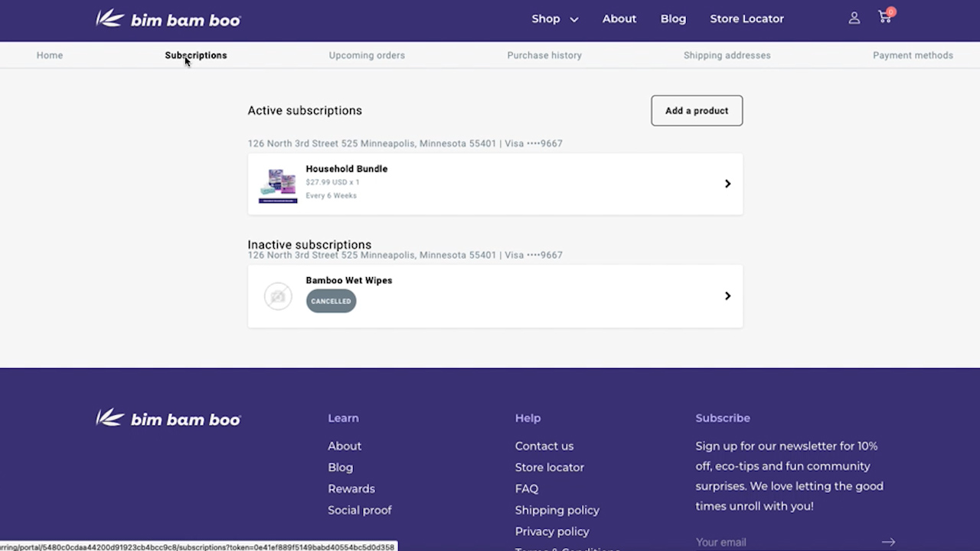Image resolution: width=980 pixels, height=551 pixels.
Task: Click the CANCELLED status badge
Action: [332, 301]
